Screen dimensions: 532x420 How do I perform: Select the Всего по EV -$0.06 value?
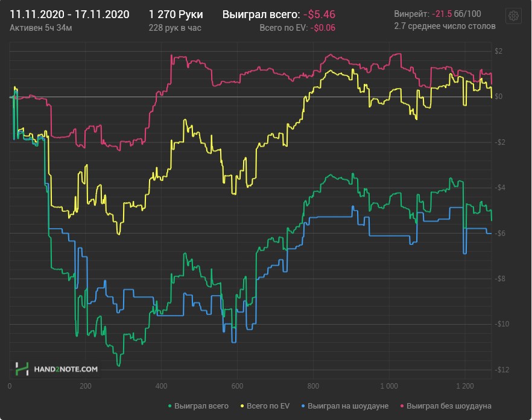323,27
